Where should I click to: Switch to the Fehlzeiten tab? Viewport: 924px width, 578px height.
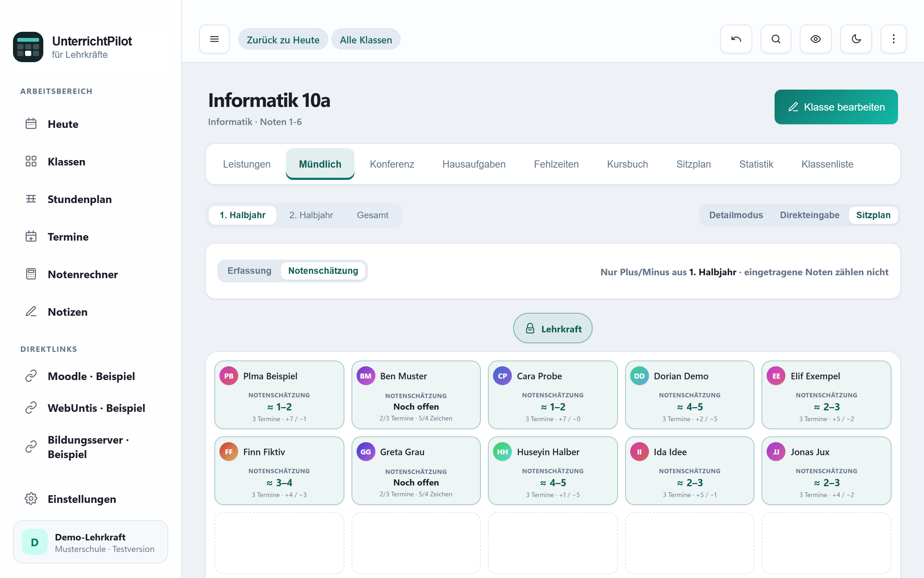556,164
